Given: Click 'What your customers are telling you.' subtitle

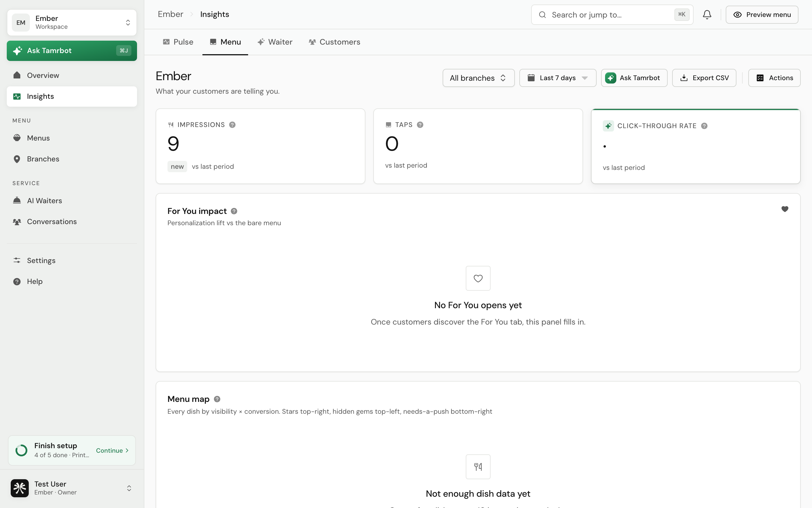Looking at the screenshot, I should click(x=217, y=91).
